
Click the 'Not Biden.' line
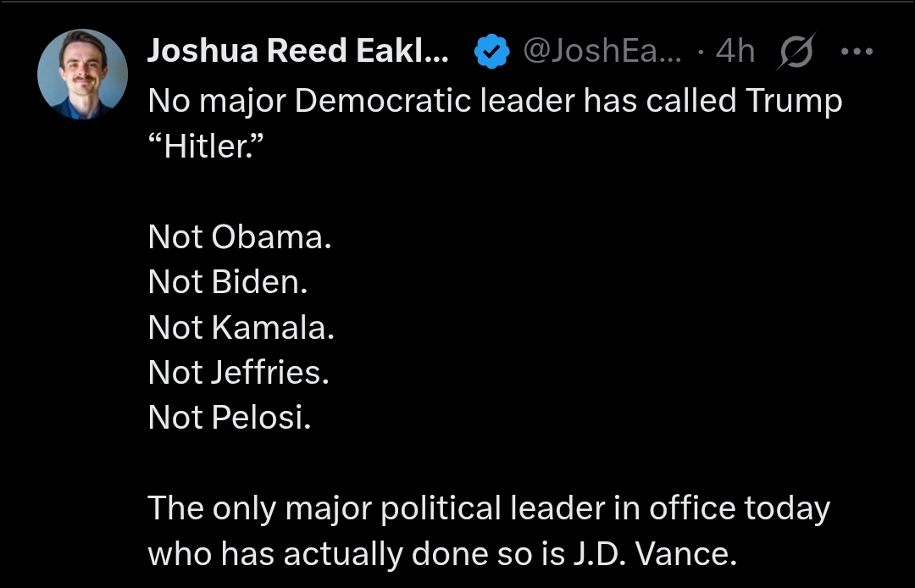tap(227, 282)
